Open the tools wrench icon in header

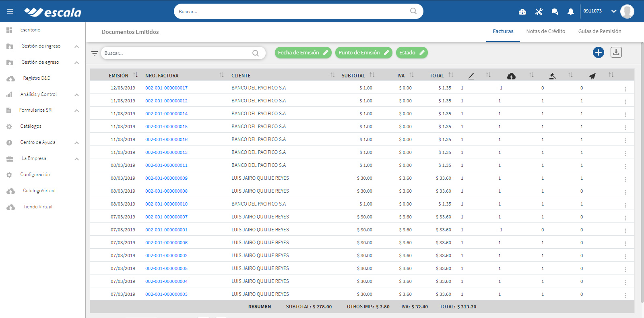pyautogui.click(x=539, y=12)
